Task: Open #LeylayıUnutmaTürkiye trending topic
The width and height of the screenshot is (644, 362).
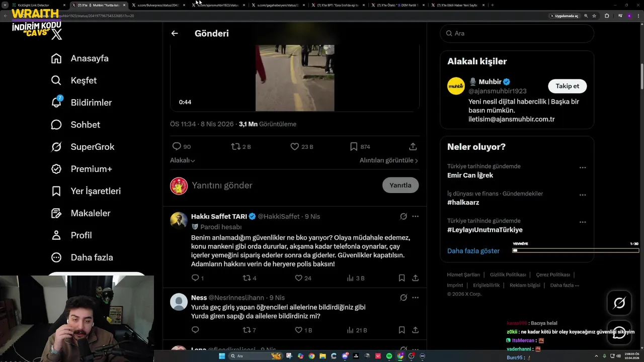Action: tap(485, 230)
